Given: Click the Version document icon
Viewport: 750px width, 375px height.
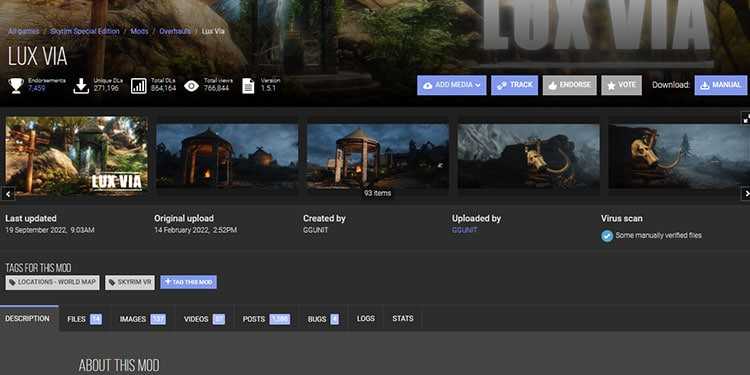Looking at the screenshot, I should click(248, 86).
